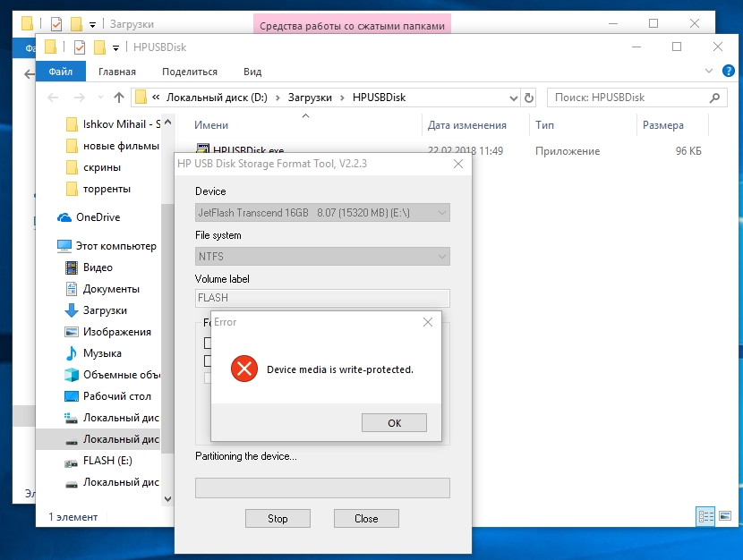Select the HPUSBDisk.exe file icon
The image size is (743, 560).
(203, 151)
